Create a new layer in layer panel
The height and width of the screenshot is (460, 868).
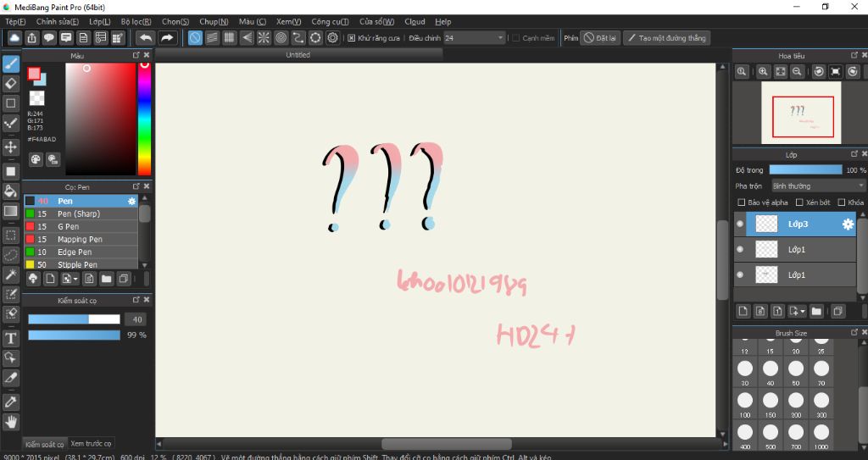(x=743, y=311)
